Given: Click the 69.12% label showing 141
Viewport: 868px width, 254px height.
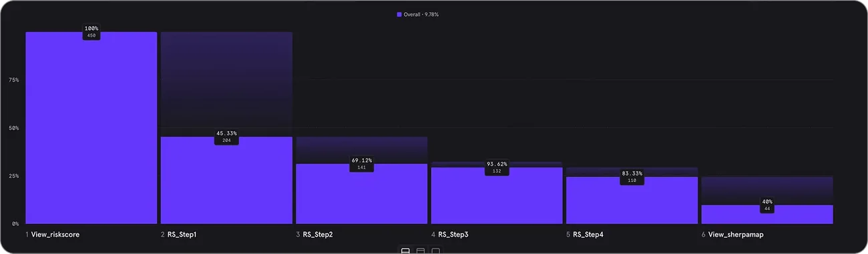Looking at the screenshot, I should pyautogui.click(x=361, y=164).
